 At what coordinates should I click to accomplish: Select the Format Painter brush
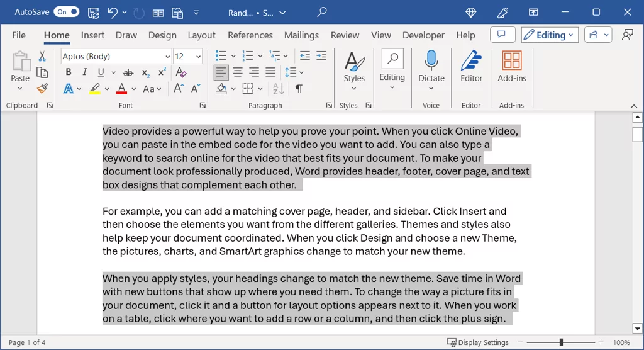(42, 88)
